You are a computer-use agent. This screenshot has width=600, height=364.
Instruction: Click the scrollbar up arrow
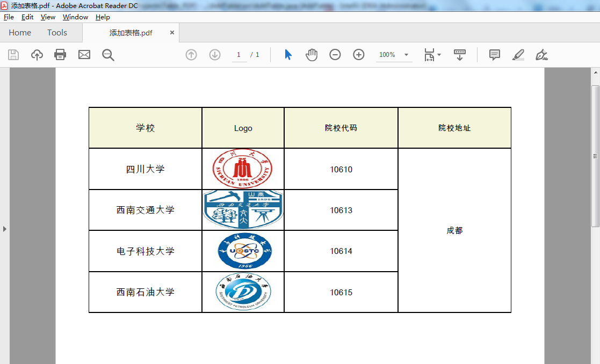(x=595, y=72)
